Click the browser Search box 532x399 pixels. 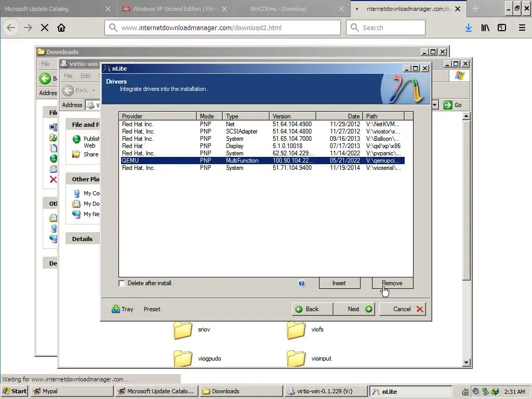coord(385,28)
